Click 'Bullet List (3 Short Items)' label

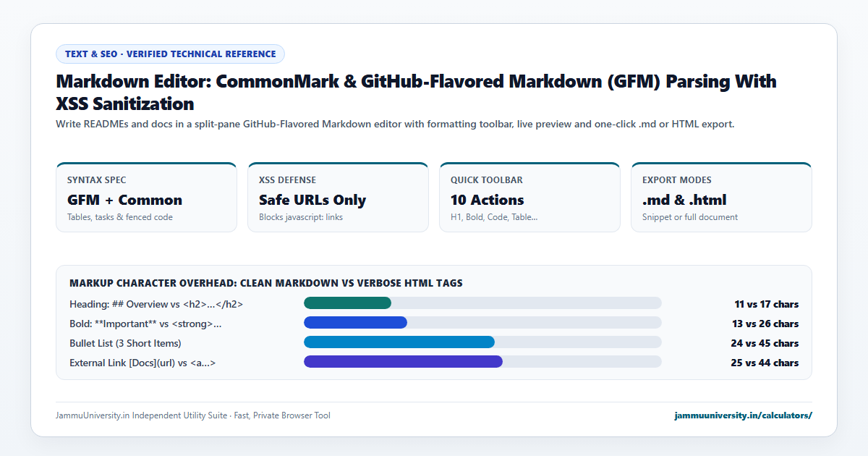tap(125, 343)
